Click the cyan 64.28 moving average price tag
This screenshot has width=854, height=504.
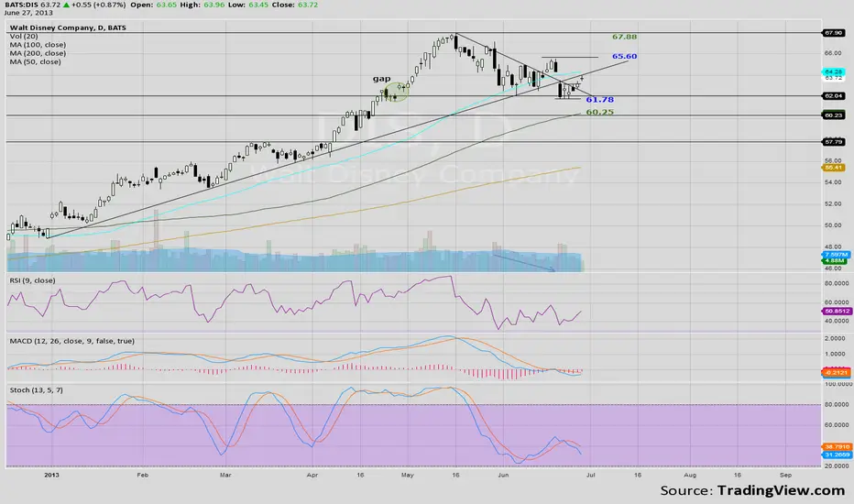[x=834, y=71]
